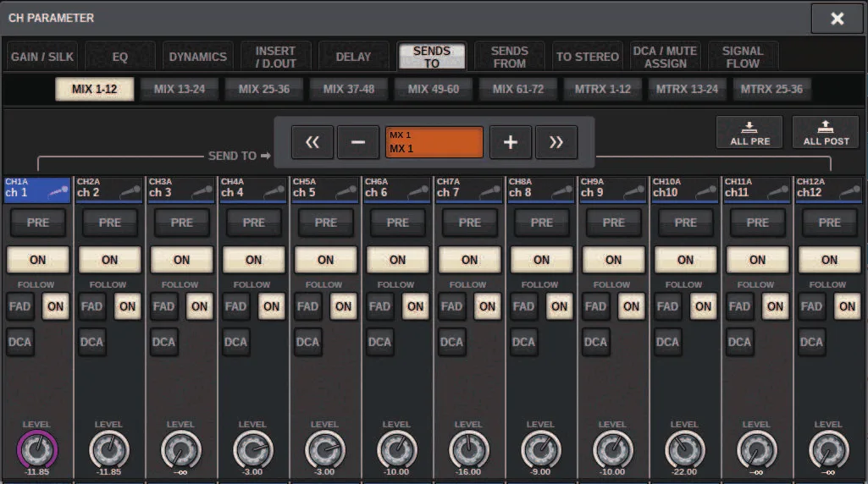Select ch 7 send level knob at -16.00
This screenshot has width=868, height=484.
point(469,449)
